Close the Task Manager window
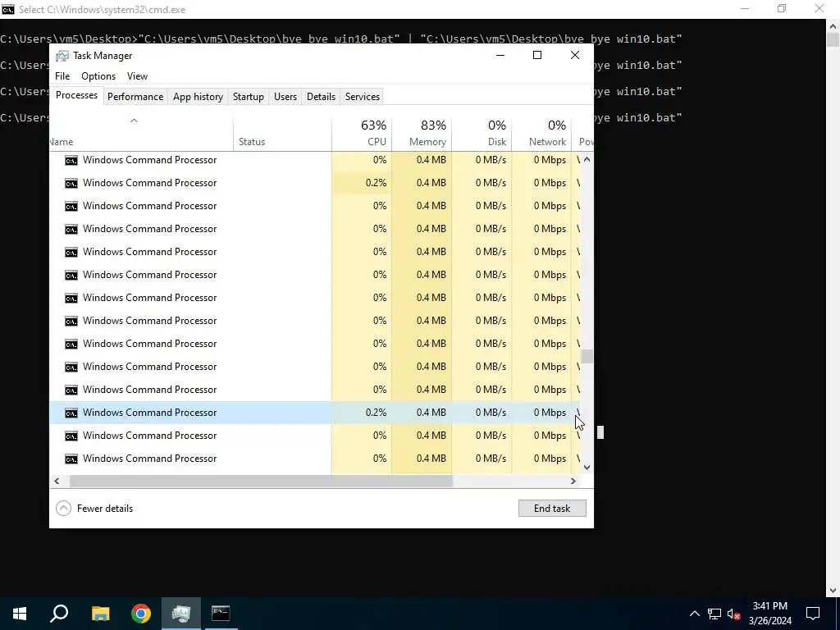This screenshot has height=630, width=840. pos(575,55)
